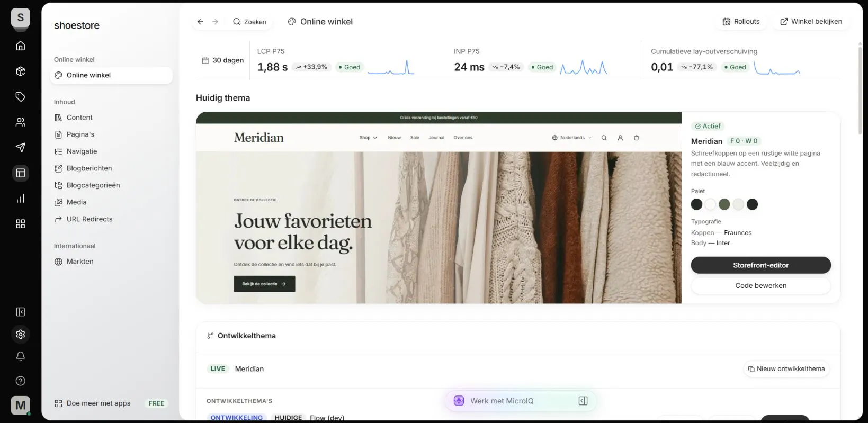Viewport: 868px width, 423px height.
Task: Click the S store avatar at top left
Action: coord(21,17)
